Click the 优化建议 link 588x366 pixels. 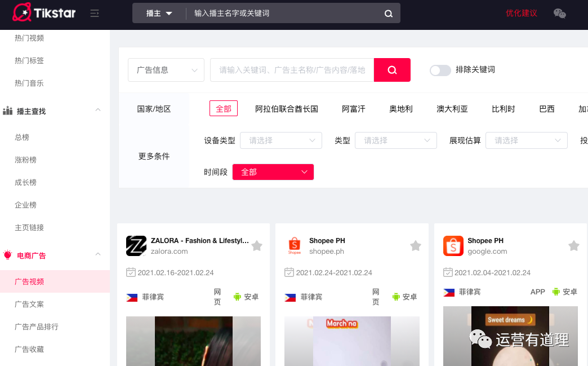pos(521,14)
